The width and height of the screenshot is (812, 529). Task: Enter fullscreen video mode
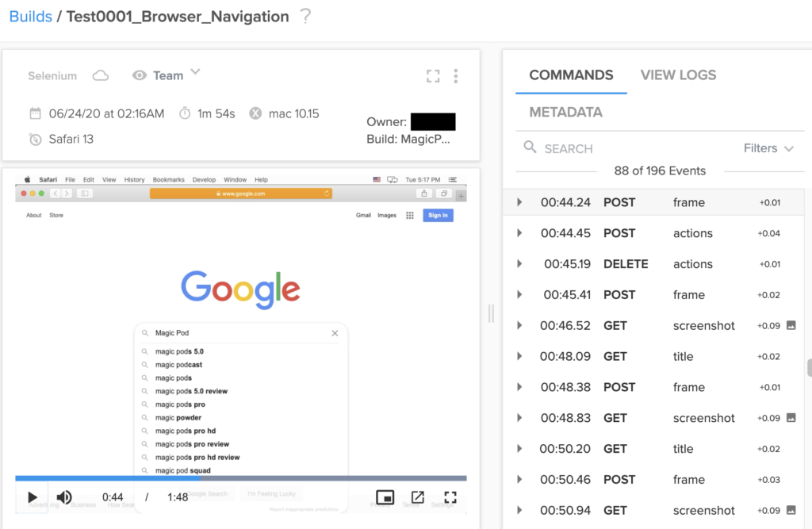point(450,497)
